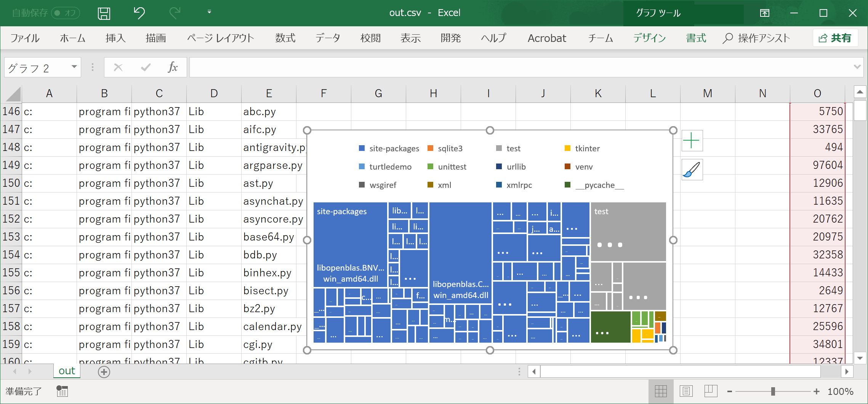Select the gray test treemap block

(x=628, y=232)
